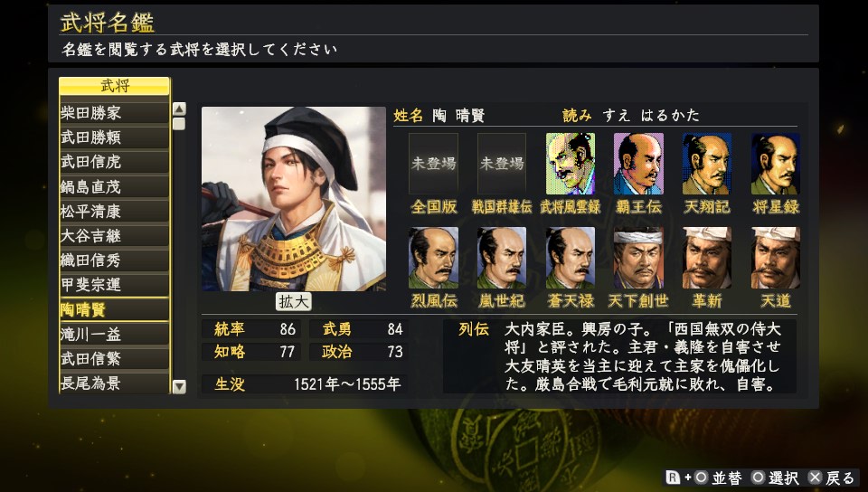Select 武田信虎 from the list
The height and width of the screenshot is (492, 868).
(x=114, y=162)
